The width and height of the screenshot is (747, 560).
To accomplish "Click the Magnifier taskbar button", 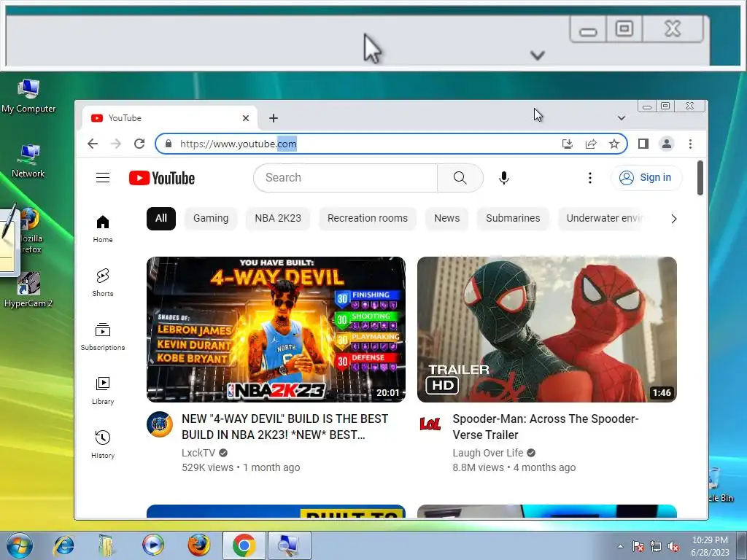I will click(289, 545).
